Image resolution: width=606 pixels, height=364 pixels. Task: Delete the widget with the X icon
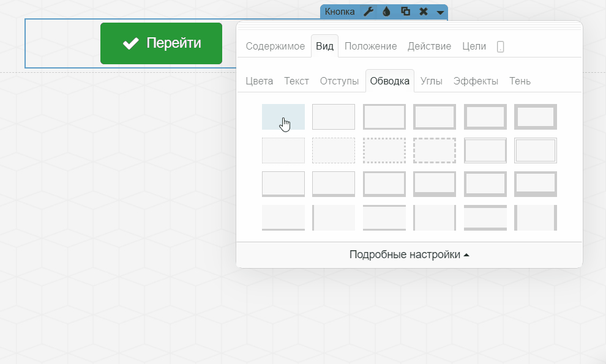[x=423, y=12]
